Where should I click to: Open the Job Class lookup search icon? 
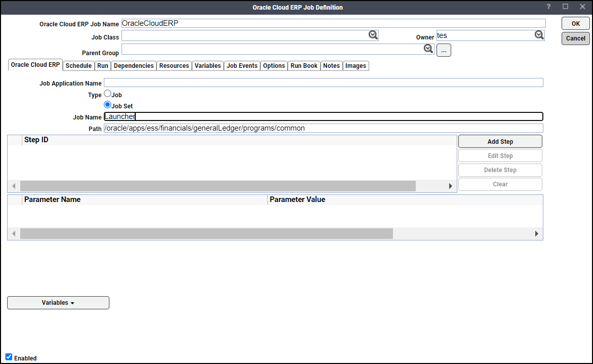[373, 35]
